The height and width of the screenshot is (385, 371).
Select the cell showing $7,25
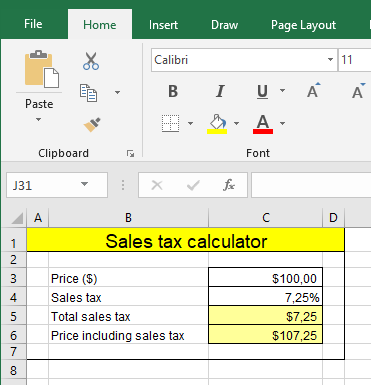point(266,316)
